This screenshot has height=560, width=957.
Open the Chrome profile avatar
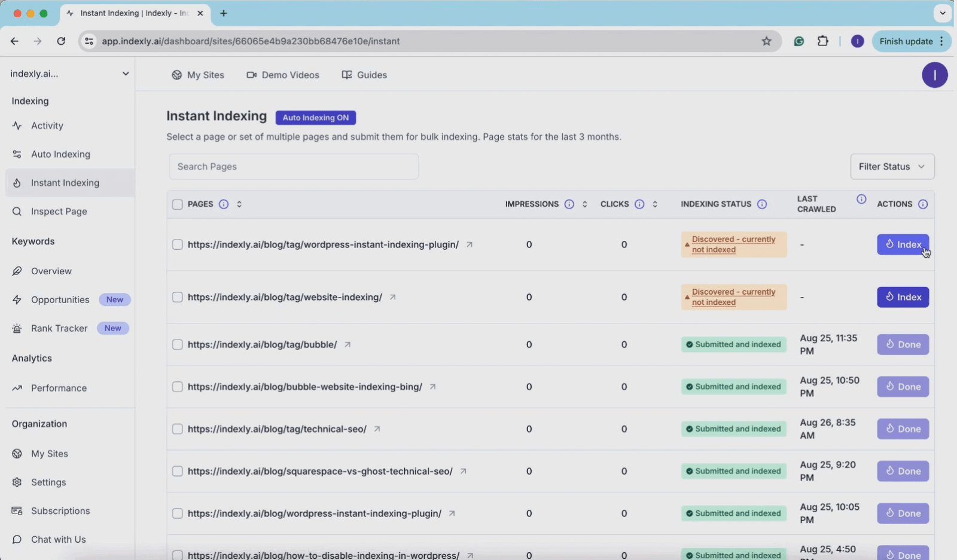[857, 41]
